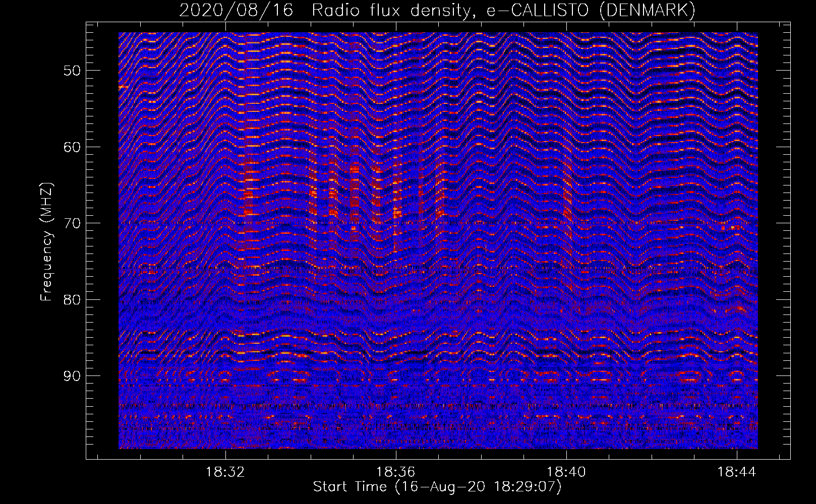
Task: Select the 80 frequency tick label
Action: [72, 300]
